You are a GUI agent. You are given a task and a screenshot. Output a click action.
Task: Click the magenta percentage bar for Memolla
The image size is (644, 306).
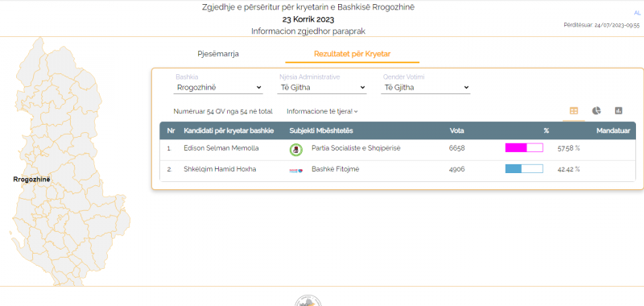tap(524, 148)
